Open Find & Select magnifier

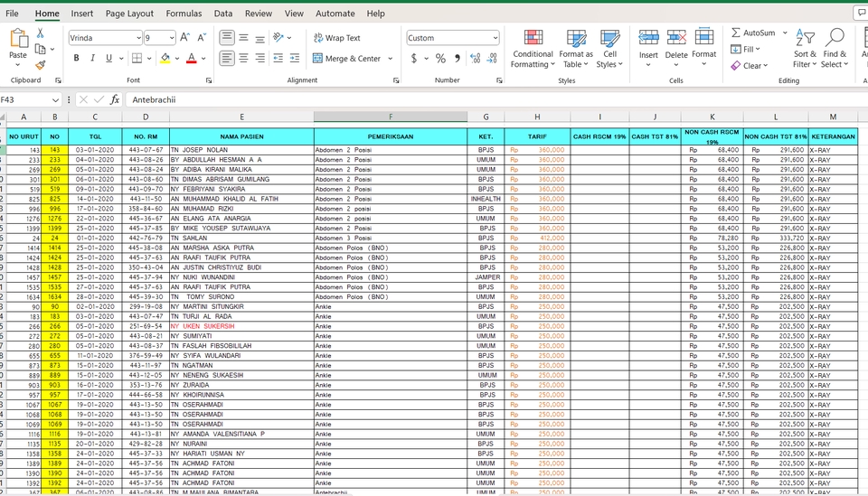click(835, 49)
